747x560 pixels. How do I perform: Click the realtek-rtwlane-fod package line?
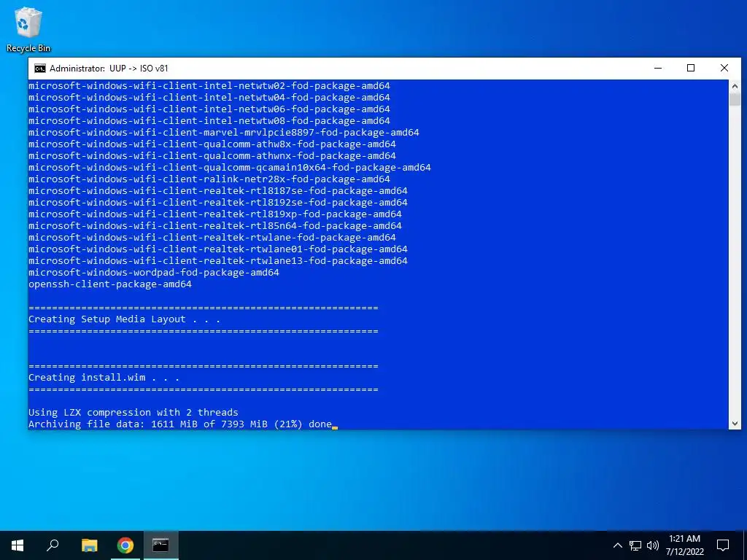(212, 238)
